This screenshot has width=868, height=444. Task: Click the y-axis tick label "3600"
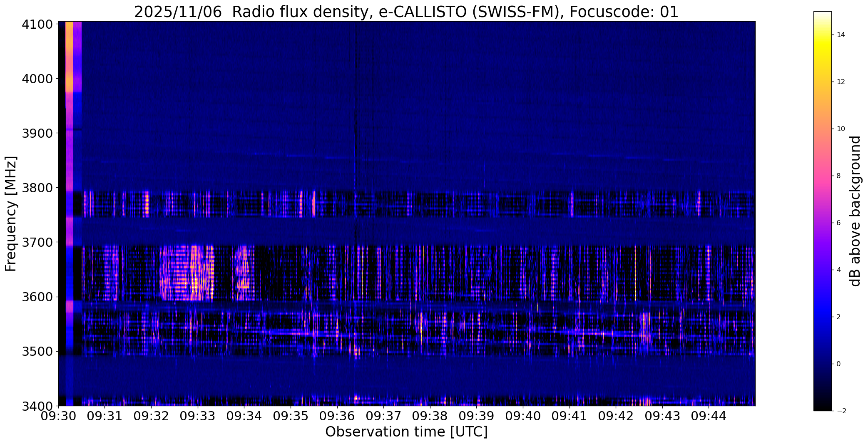[x=37, y=297]
